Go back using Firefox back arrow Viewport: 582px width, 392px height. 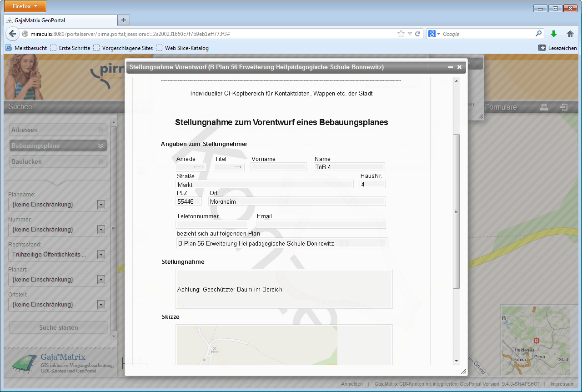(x=13, y=34)
